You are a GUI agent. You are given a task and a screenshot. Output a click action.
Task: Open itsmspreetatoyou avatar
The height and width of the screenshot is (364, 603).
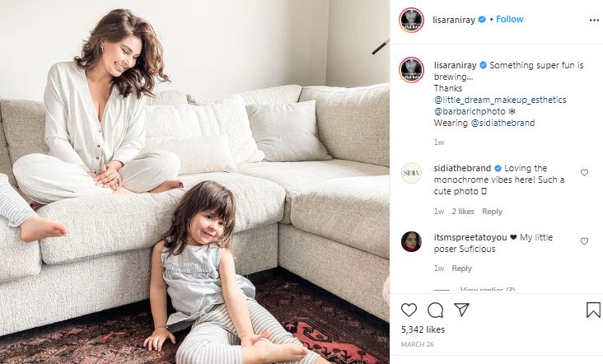(x=411, y=241)
